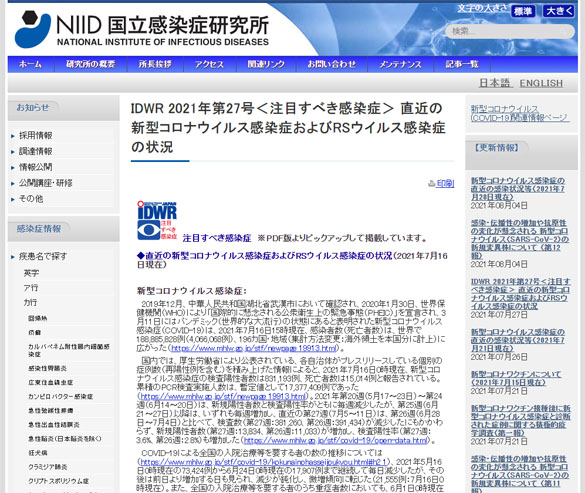The width and height of the screenshot is (585, 493).
Task: Set text size to 標準
Action: [523, 12]
